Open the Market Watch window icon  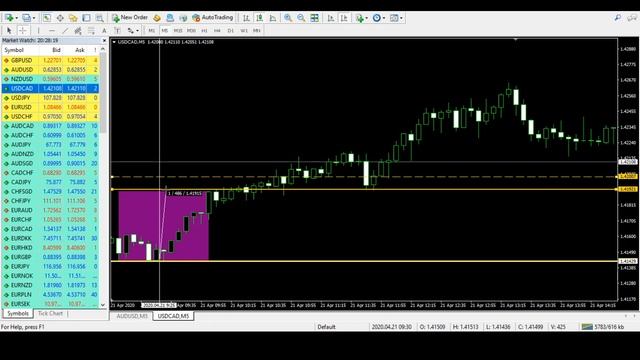(x=47, y=18)
